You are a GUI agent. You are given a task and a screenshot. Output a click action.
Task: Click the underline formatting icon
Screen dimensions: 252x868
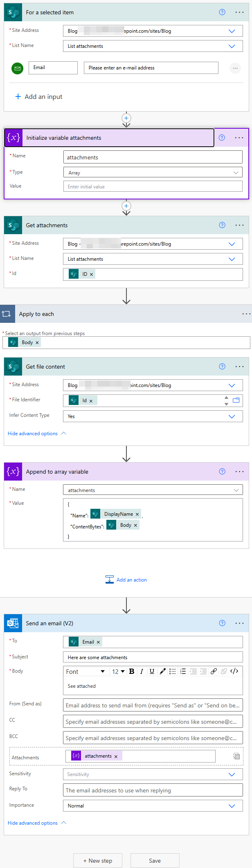click(152, 671)
